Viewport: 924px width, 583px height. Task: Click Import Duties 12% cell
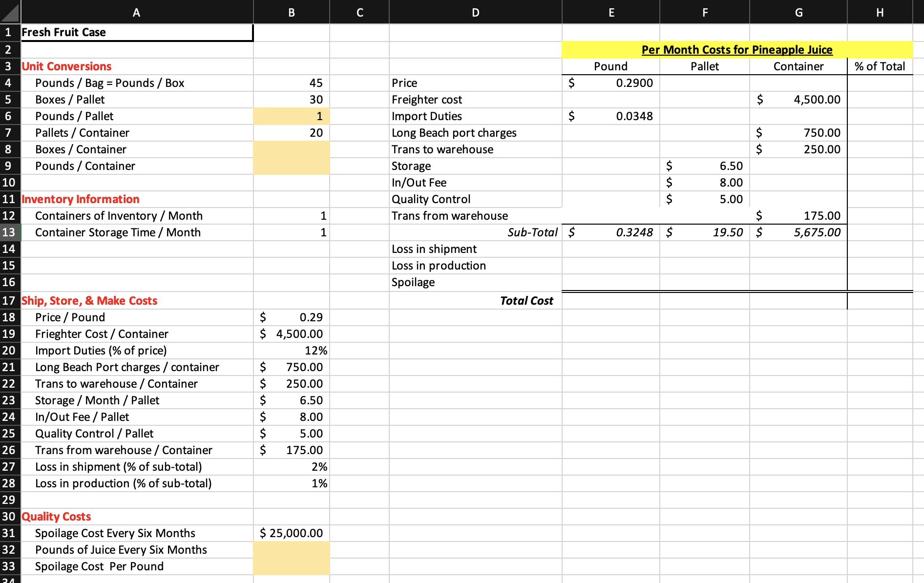point(292,351)
